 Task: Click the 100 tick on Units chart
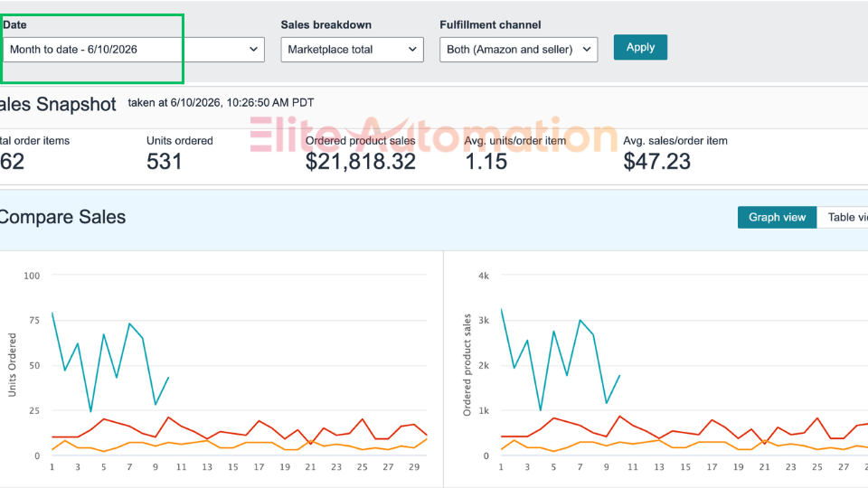point(32,276)
